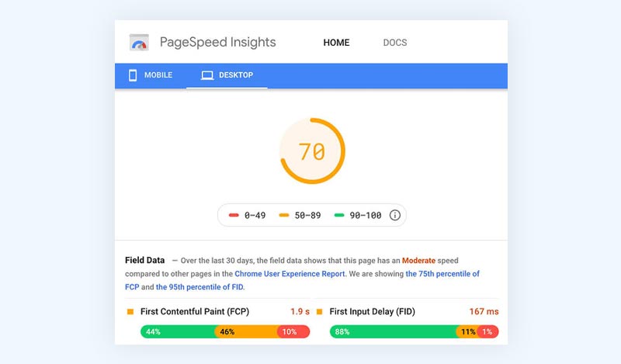Click the orange square beside First Input Delay

(319, 312)
